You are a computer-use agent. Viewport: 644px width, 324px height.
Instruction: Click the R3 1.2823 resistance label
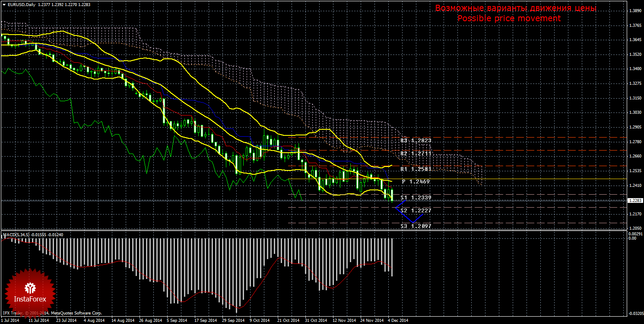pos(416,141)
